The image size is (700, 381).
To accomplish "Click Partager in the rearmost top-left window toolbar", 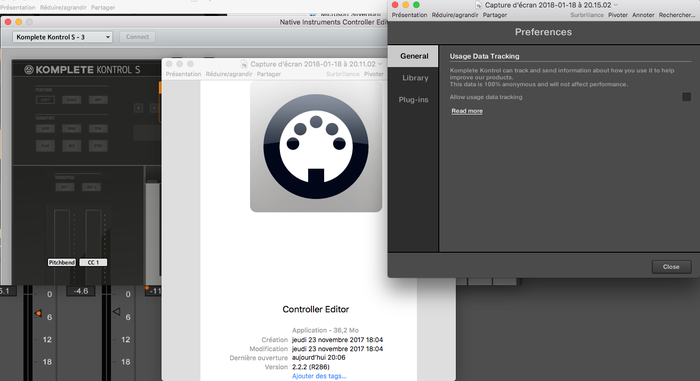I will 103,7.
